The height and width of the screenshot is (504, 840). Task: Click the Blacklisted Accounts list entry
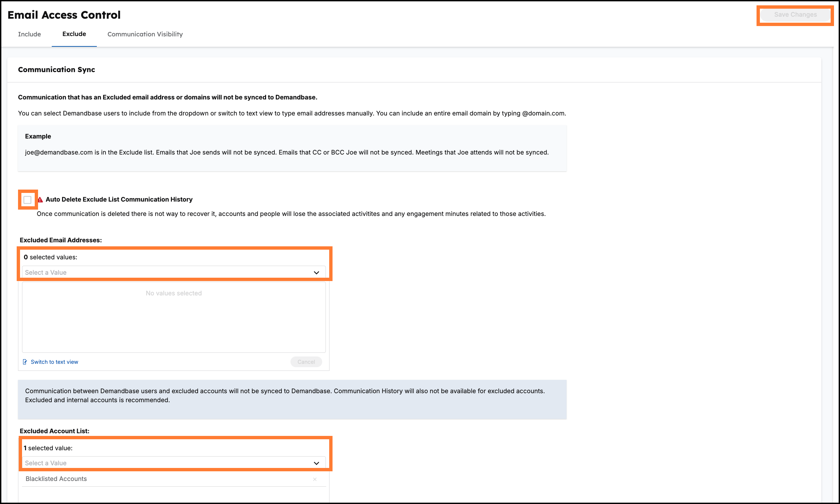pos(174,479)
